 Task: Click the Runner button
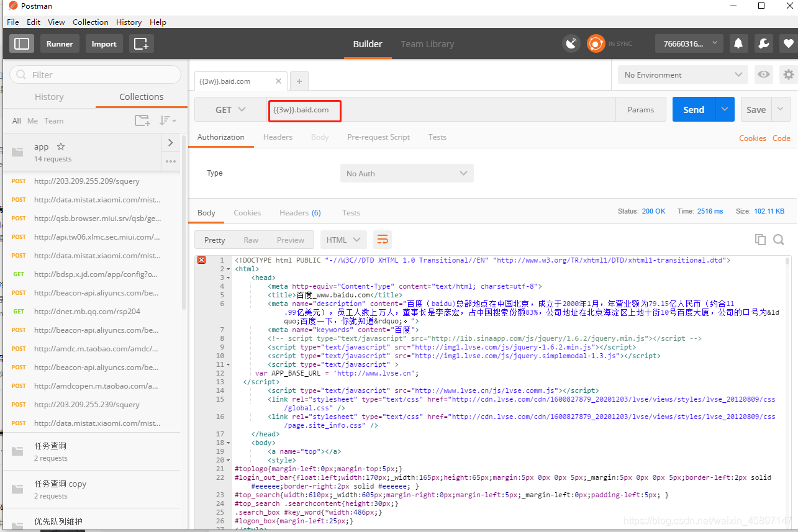point(60,43)
